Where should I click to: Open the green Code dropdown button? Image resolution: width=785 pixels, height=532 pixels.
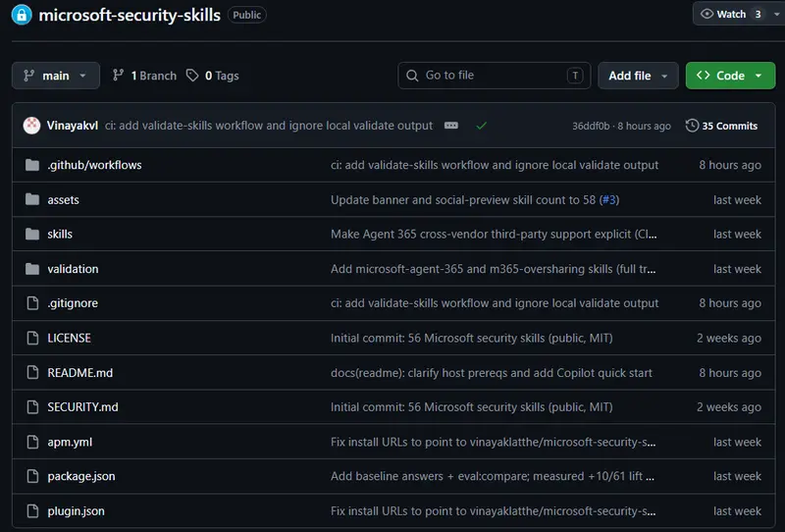point(730,76)
